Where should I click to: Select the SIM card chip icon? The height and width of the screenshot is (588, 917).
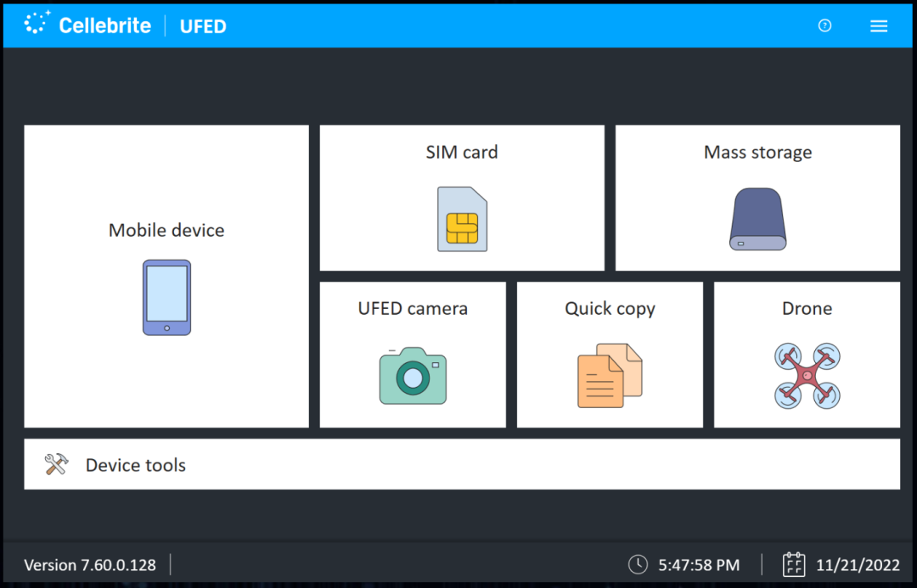(x=462, y=219)
